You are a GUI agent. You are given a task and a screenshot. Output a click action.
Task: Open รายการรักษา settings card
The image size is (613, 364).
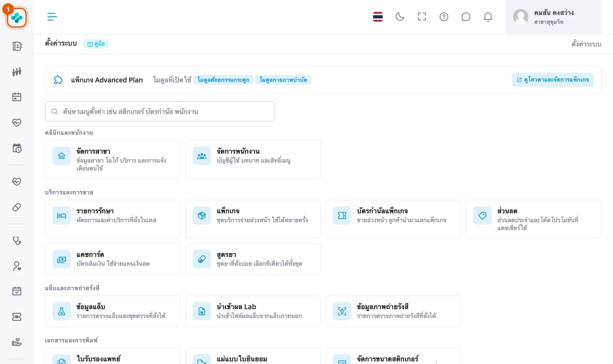point(113,219)
